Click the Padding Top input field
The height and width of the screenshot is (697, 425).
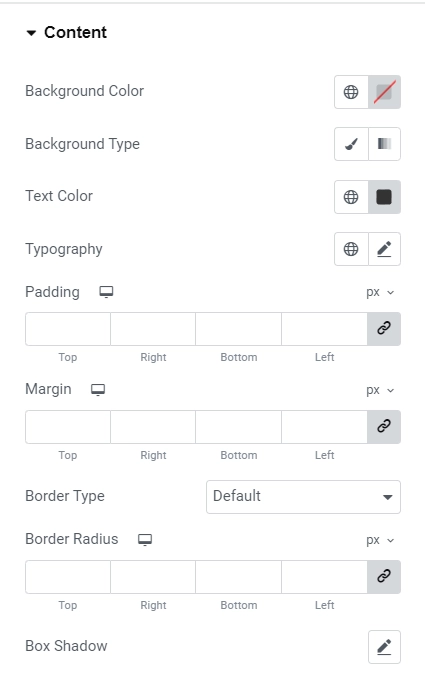pyautogui.click(x=68, y=329)
